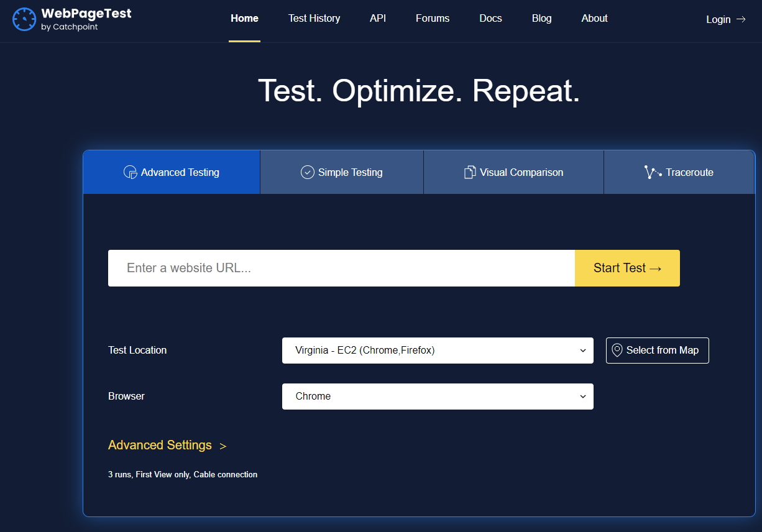Open the Test Location dropdown
The height and width of the screenshot is (532, 762).
click(x=438, y=350)
